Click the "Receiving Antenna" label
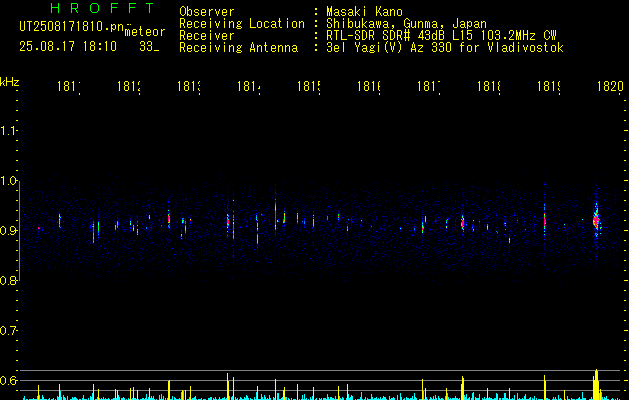This screenshot has height=400, width=629. click(239, 48)
